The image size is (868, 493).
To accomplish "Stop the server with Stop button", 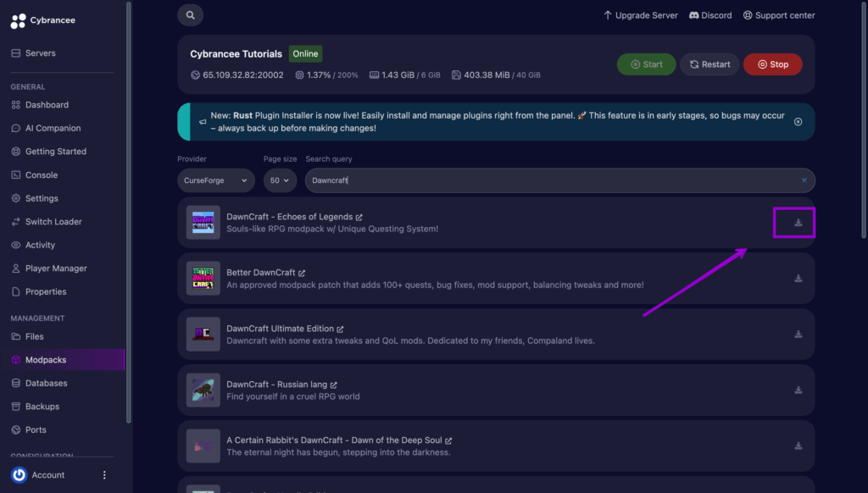I will [x=772, y=64].
